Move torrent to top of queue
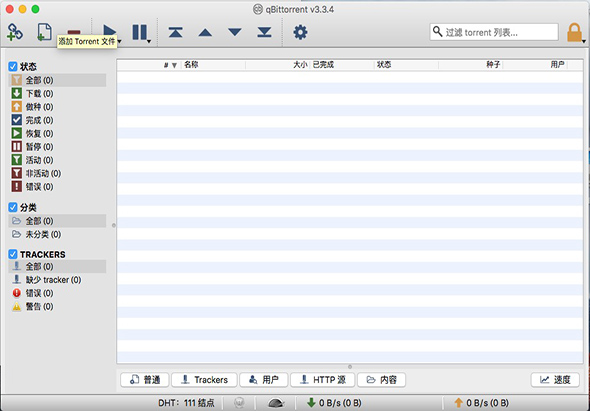 (x=175, y=32)
